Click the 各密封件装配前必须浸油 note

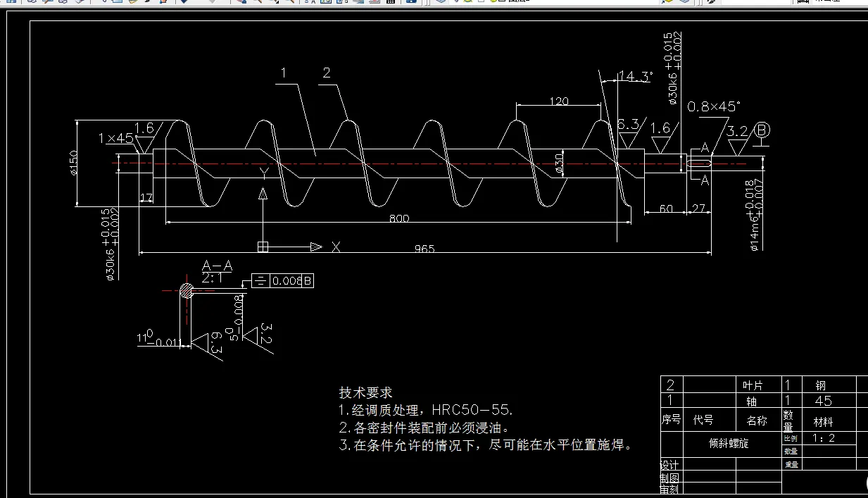click(x=424, y=428)
